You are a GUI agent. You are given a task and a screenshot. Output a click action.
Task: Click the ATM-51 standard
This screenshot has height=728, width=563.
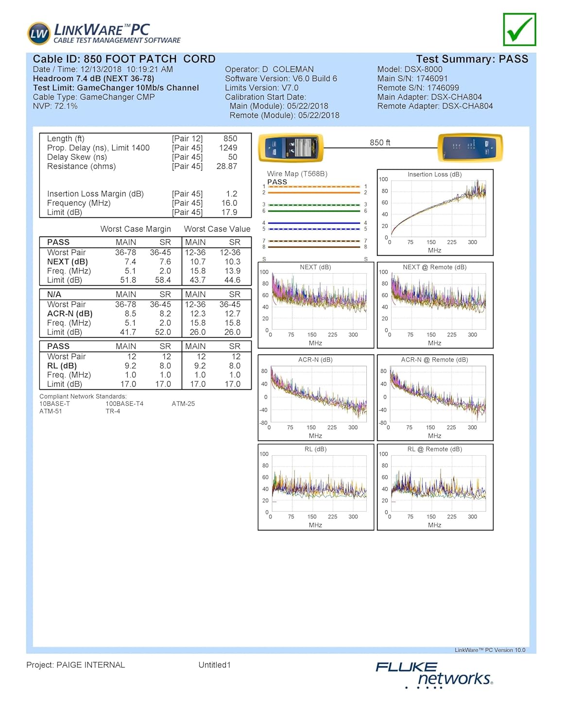[x=51, y=412]
